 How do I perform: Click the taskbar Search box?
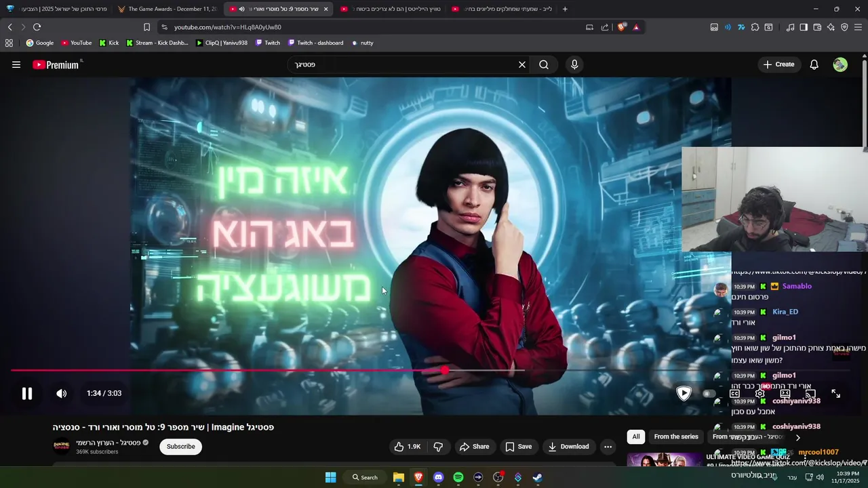(364, 477)
